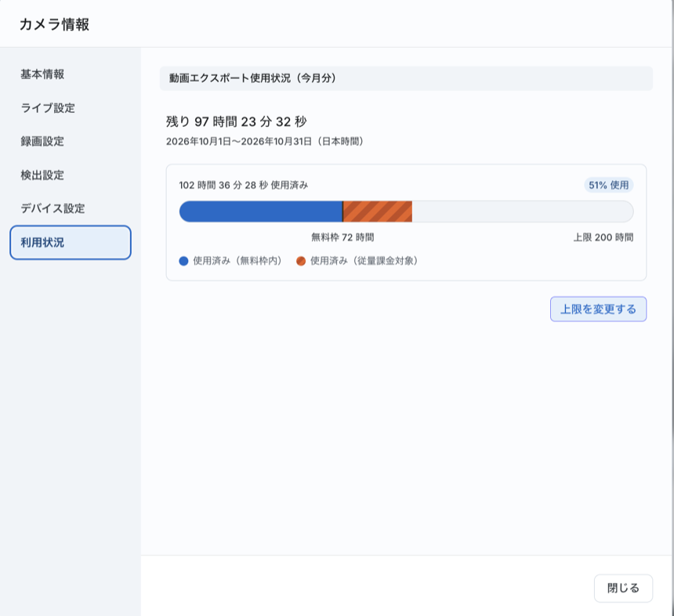Click the カメラ情報 dialog title
The width and height of the screenshot is (674, 616).
[55, 24]
